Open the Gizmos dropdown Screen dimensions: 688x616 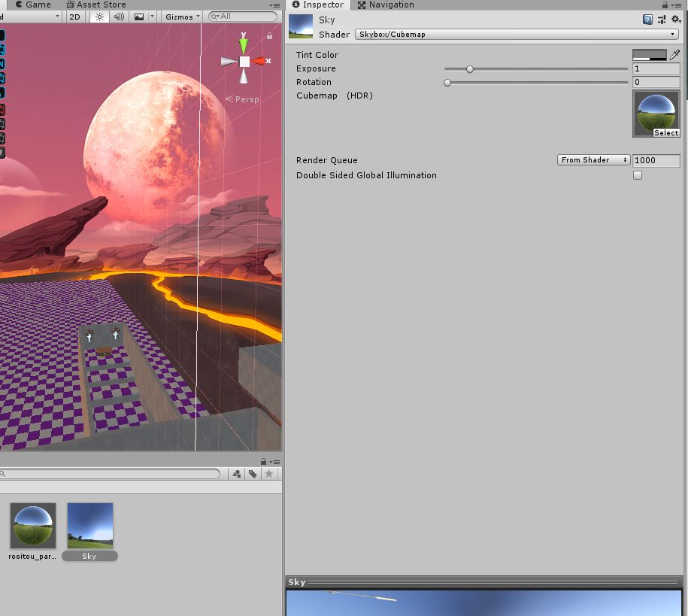tap(180, 17)
